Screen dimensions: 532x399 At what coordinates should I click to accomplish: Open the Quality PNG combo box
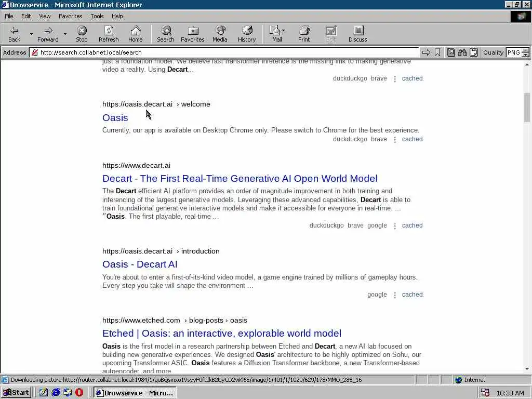pos(517,52)
